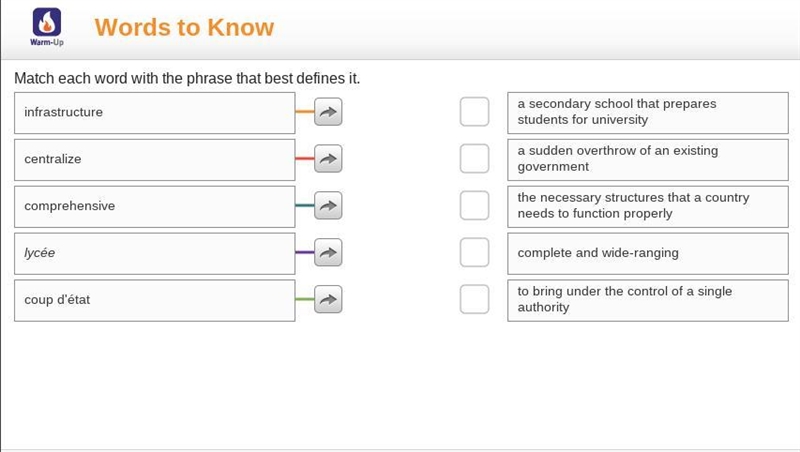Click the arrow button next to coup d'état

[x=328, y=299]
